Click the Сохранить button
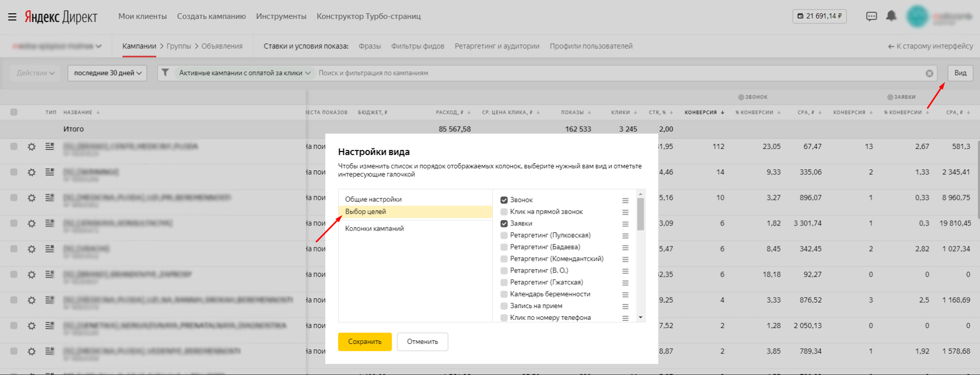980x375 pixels. 365,342
